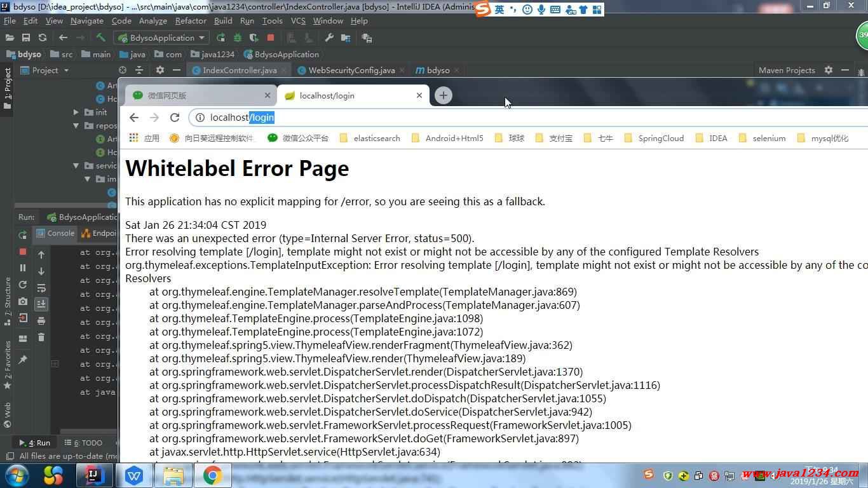Screen dimensions: 868x488
Task: Collapse the im folder in tree
Action: (x=88, y=179)
